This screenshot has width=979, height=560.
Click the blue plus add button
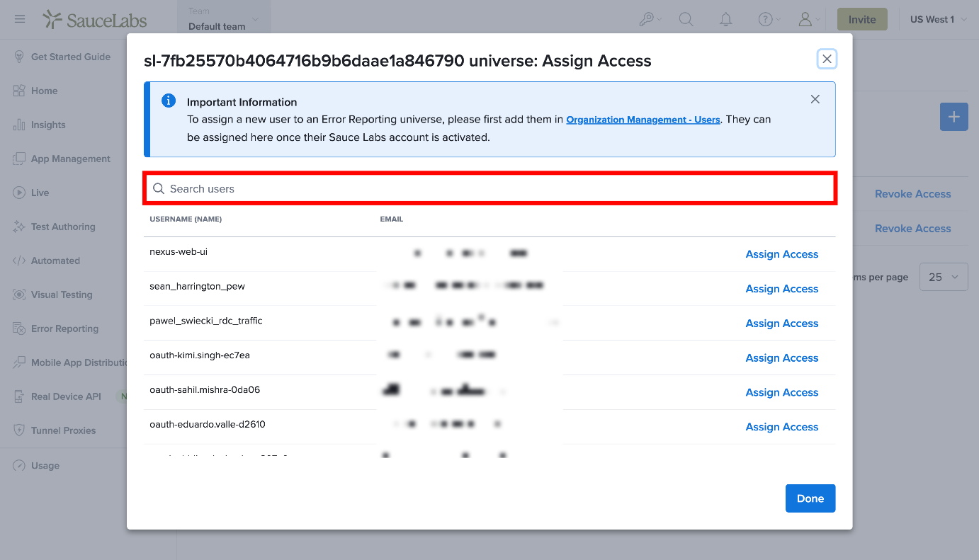[953, 117]
